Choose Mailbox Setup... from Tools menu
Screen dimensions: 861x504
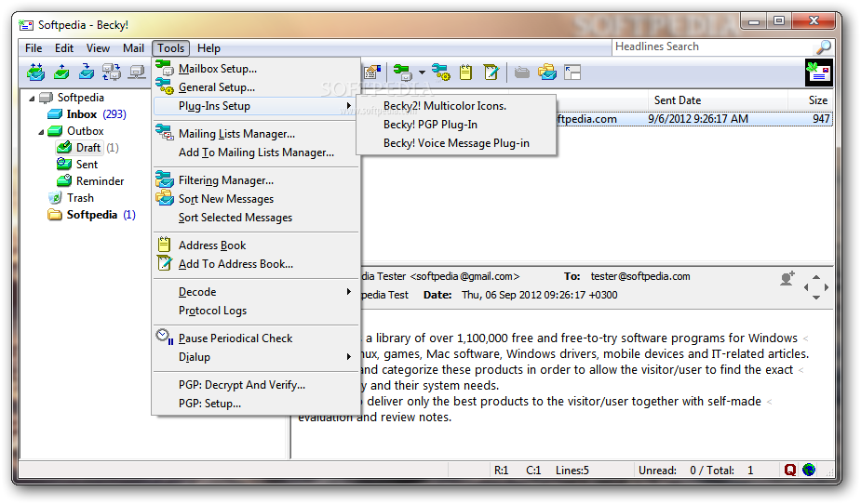(256, 69)
